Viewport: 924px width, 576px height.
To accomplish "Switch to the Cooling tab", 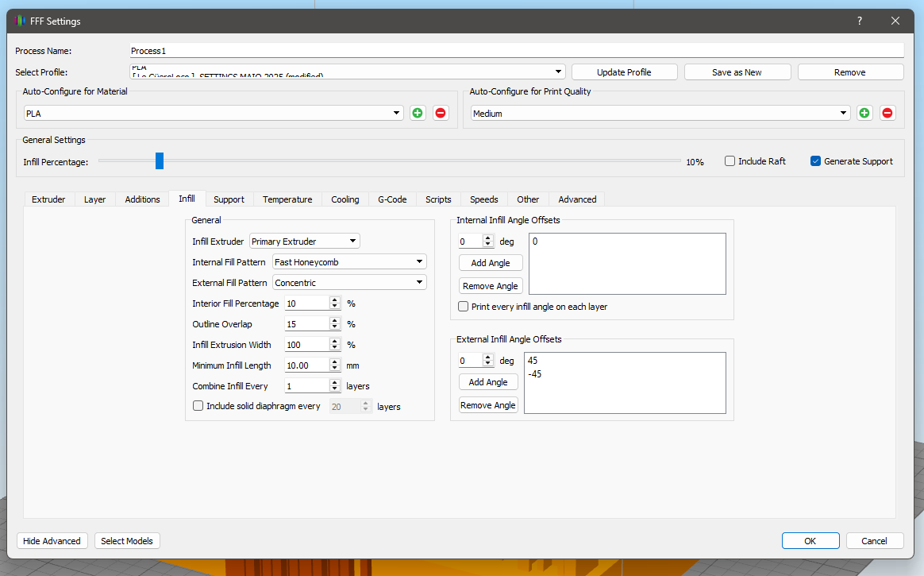I will tap(345, 199).
